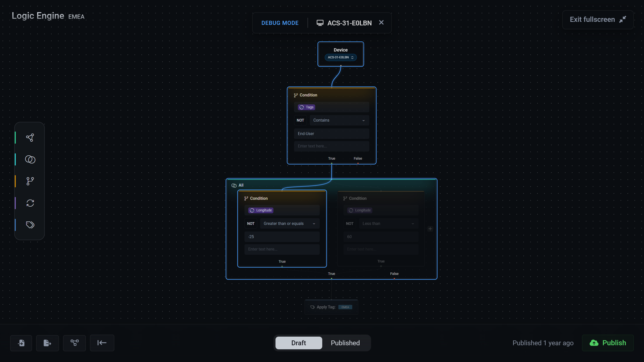Click the import file icon in bottom toolbar
The width and height of the screenshot is (644, 362).
[x=21, y=343]
